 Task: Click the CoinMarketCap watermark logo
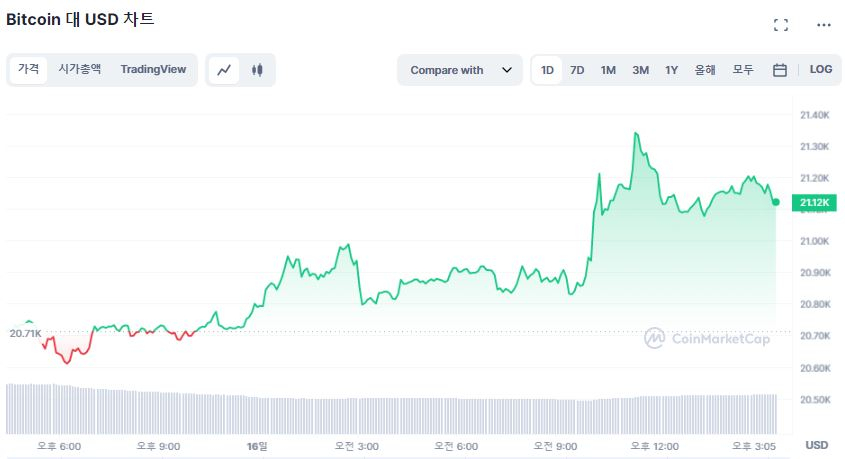click(x=707, y=338)
